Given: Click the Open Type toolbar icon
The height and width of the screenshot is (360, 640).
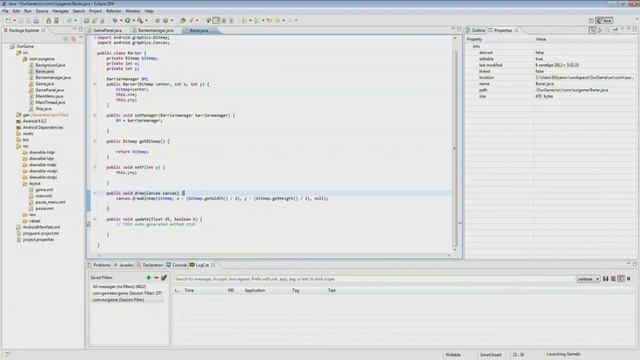Looking at the screenshot, I should (183, 20).
